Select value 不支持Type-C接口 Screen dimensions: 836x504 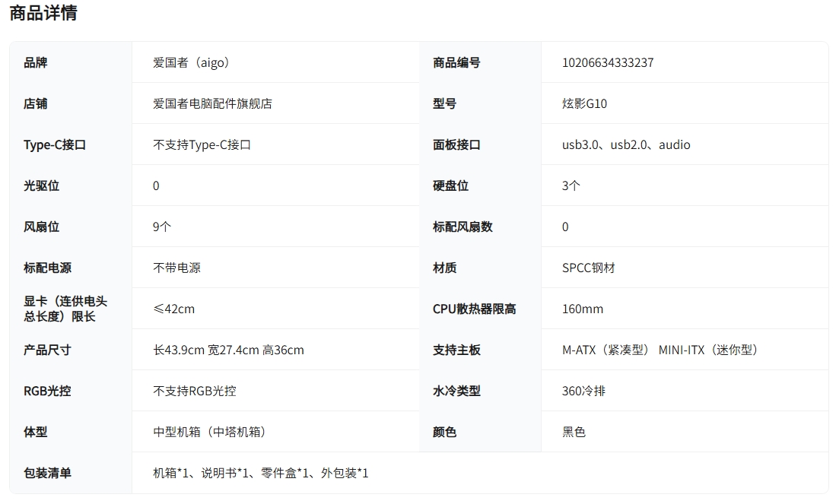coord(202,145)
